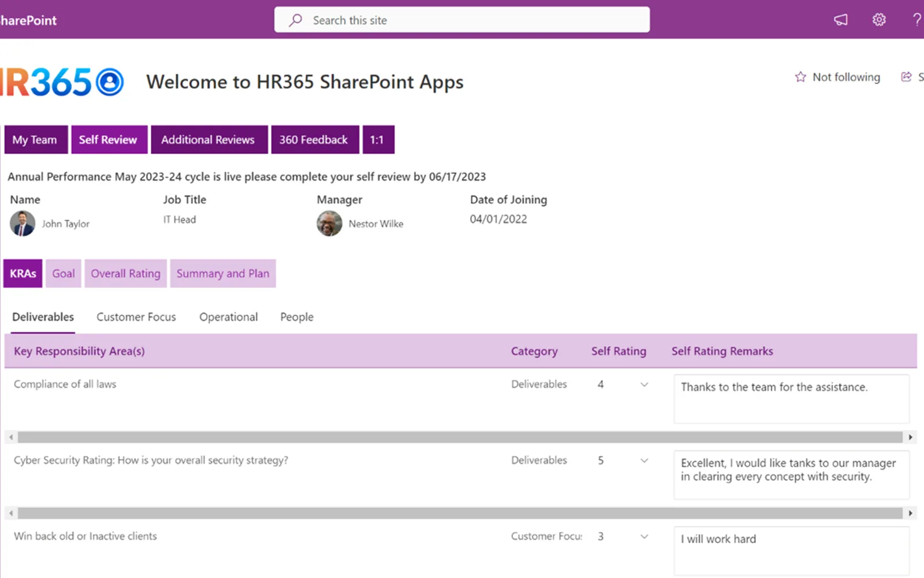
Task: Switch to the People sub-tab
Action: pos(297,317)
